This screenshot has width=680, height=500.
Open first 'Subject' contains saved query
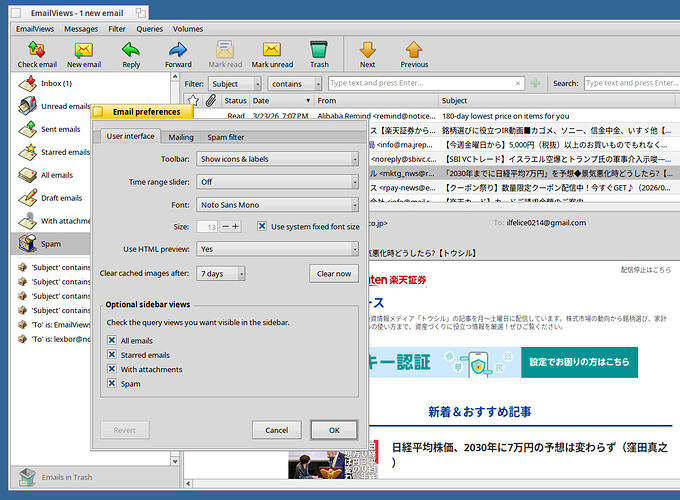pos(54,267)
